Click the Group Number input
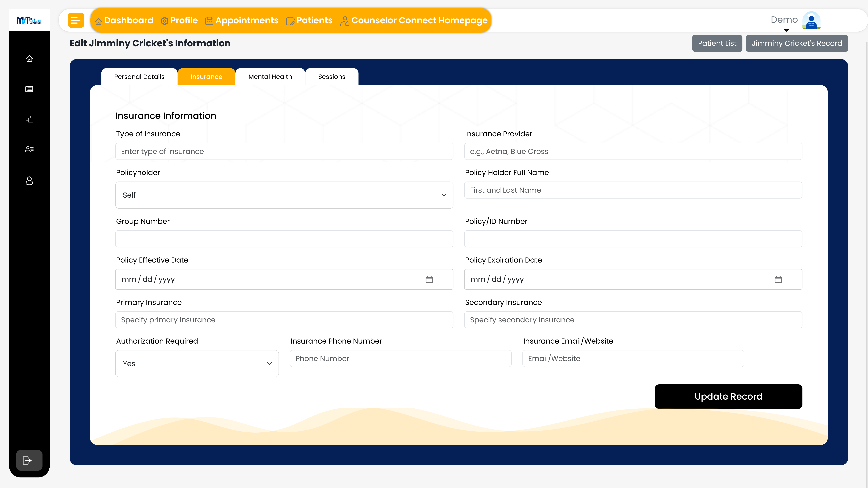Image resolution: width=868 pixels, height=488 pixels. coord(284,239)
